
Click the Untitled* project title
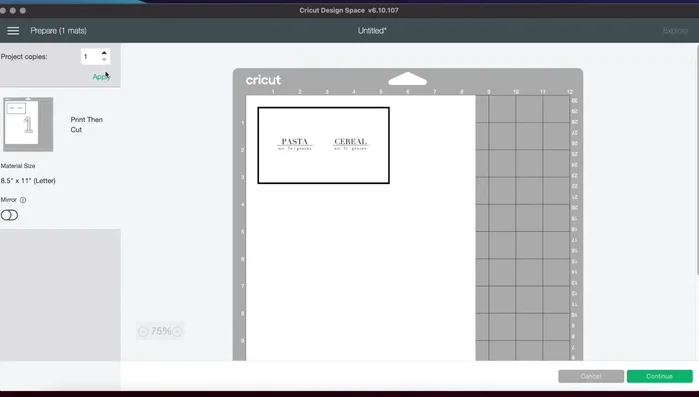[372, 31]
